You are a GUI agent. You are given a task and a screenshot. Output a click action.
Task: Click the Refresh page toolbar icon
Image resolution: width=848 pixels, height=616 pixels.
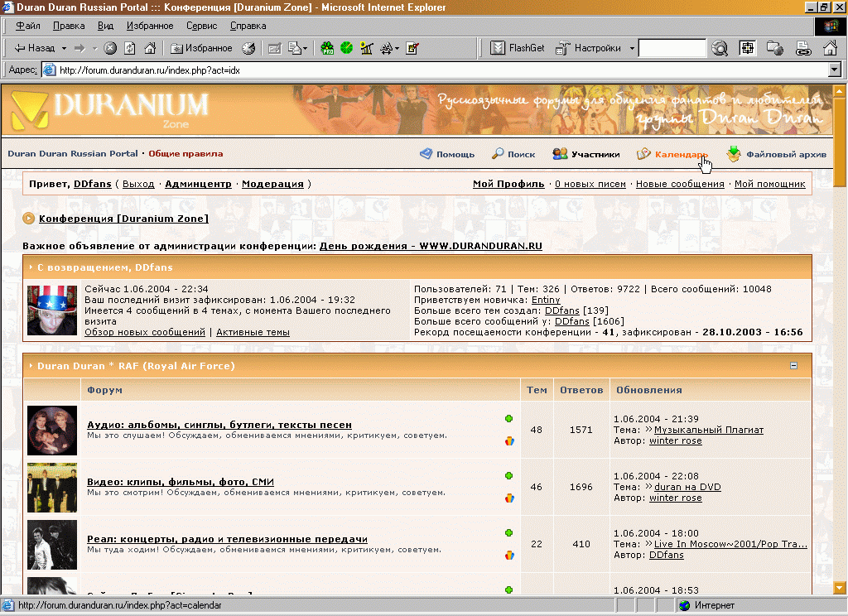tap(130, 48)
